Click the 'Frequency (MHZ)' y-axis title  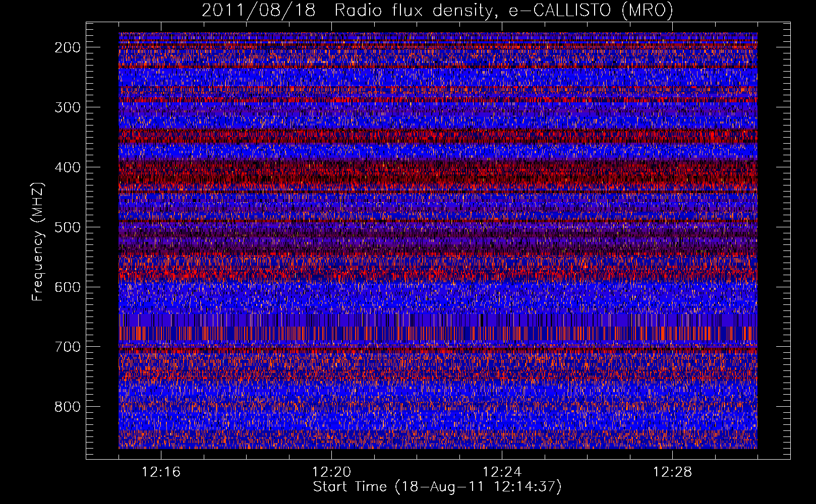coord(38,241)
